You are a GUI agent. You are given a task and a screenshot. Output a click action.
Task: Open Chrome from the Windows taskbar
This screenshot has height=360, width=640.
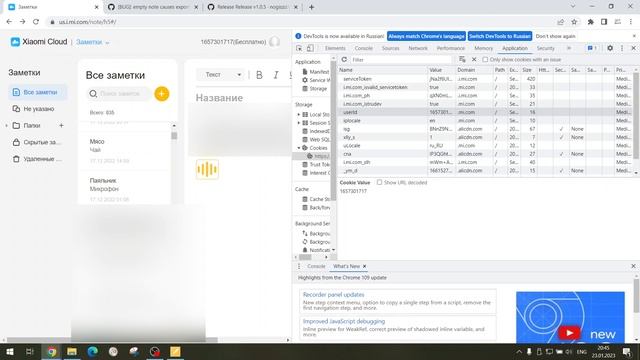pos(51,351)
